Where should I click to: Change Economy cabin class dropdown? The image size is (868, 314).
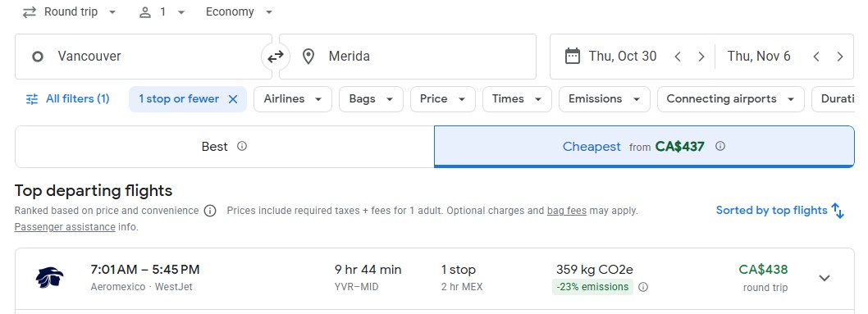pos(239,12)
